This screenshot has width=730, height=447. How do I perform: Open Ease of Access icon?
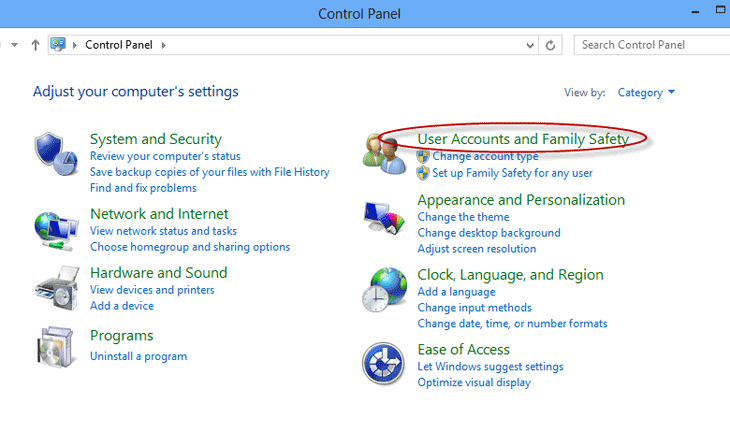pos(383,364)
